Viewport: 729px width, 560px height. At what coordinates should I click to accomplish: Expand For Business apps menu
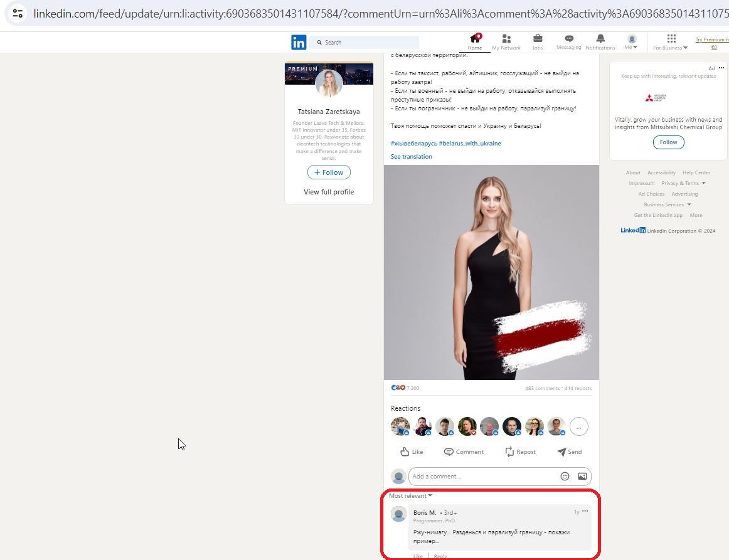point(671,42)
